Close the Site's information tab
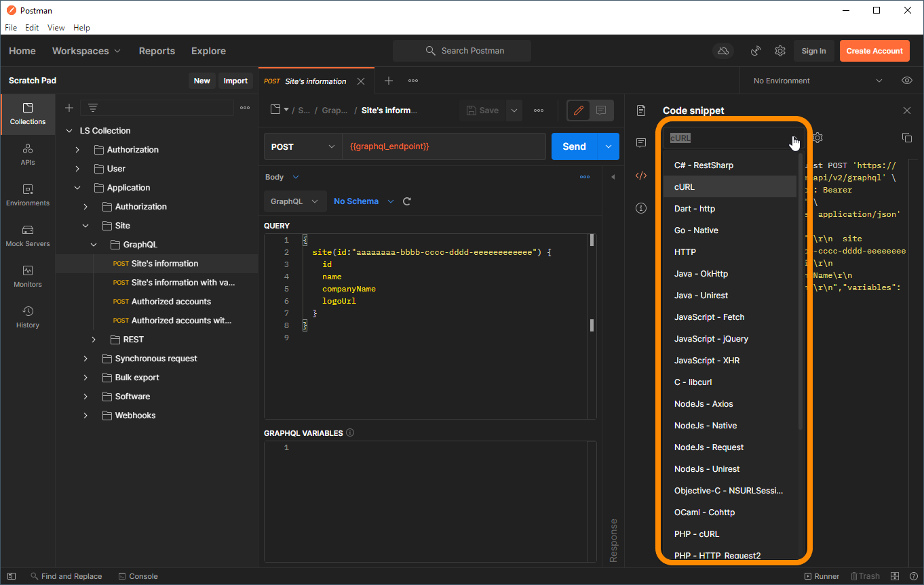924x585 pixels. coord(361,81)
